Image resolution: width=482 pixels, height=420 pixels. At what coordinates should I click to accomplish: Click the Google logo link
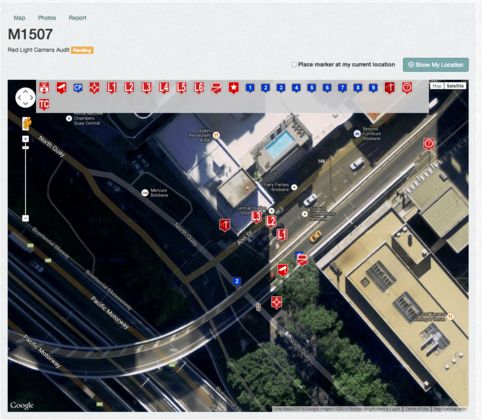[x=22, y=405]
